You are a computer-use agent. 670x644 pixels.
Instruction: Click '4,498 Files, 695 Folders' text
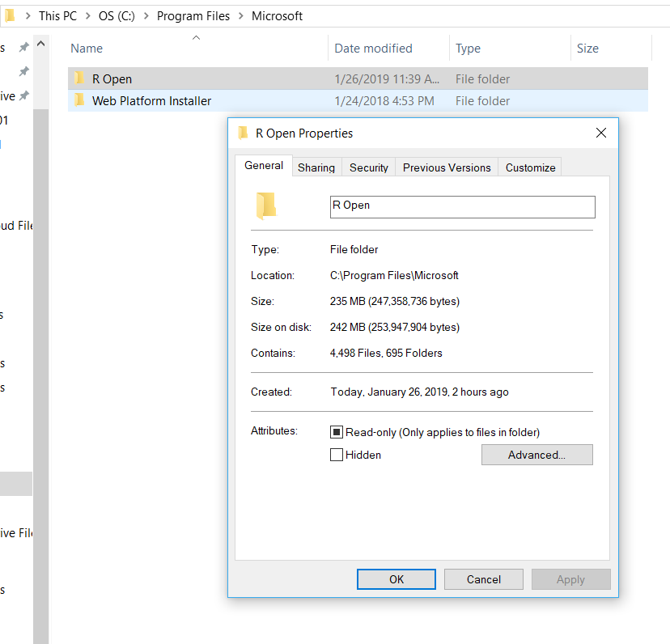pos(386,353)
